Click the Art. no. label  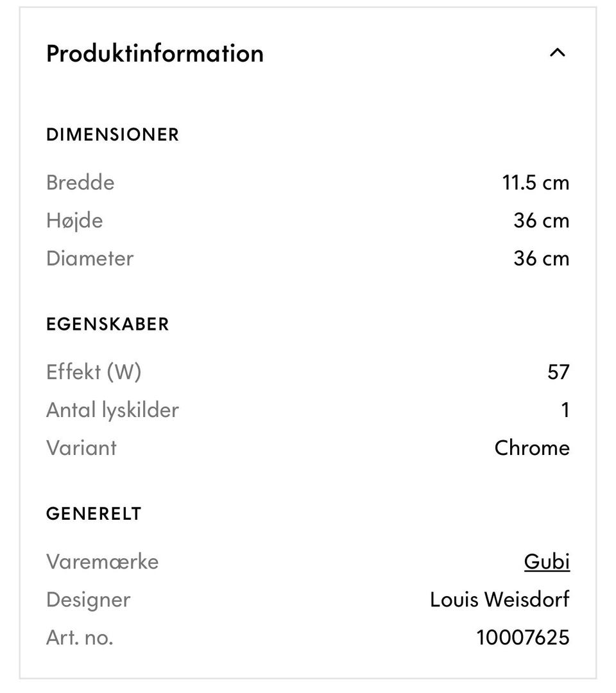tap(80, 638)
